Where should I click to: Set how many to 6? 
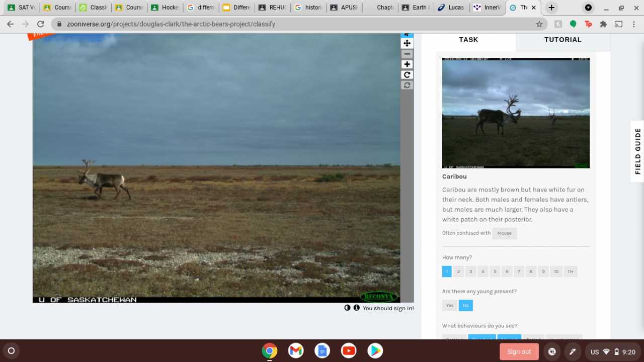pos(507,271)
